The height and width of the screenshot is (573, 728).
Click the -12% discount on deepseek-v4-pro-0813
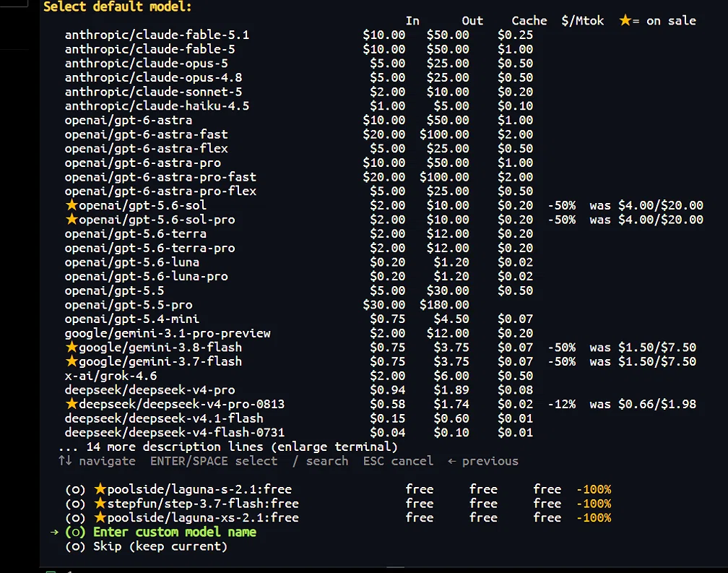[x=562, y=404]
